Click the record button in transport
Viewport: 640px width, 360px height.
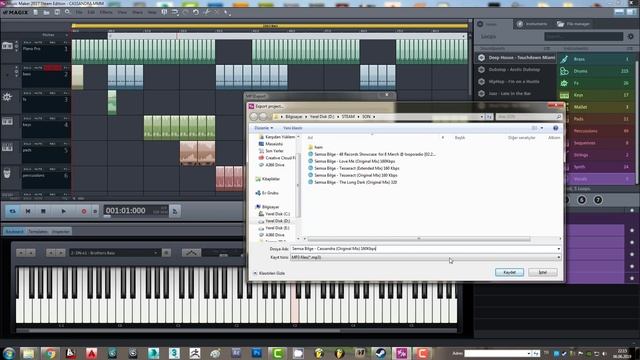84,211
